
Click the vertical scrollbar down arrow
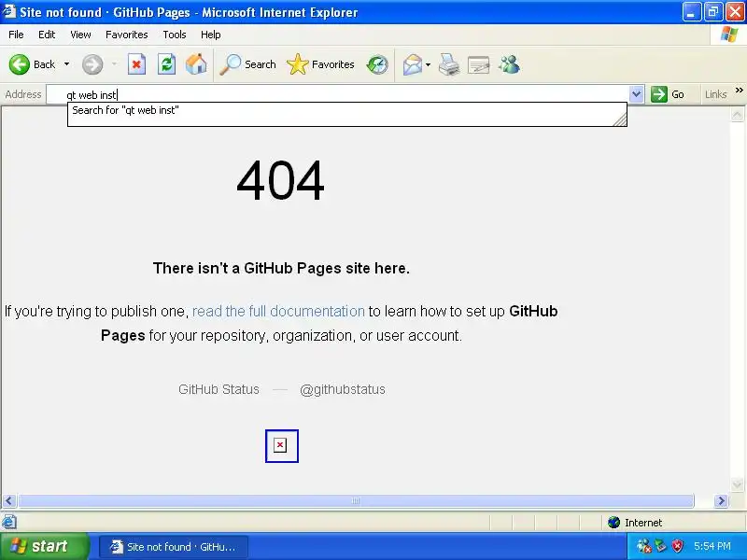point(737,485)
